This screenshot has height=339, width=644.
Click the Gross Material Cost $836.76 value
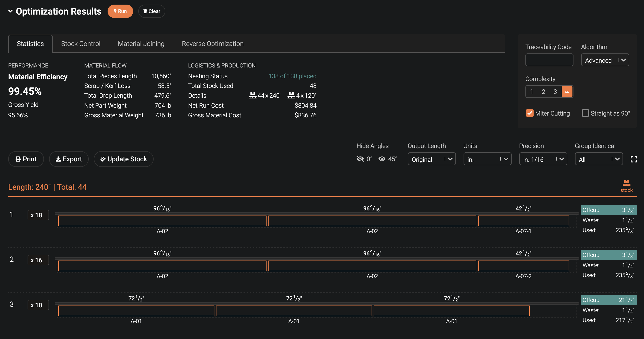[305, 115]
